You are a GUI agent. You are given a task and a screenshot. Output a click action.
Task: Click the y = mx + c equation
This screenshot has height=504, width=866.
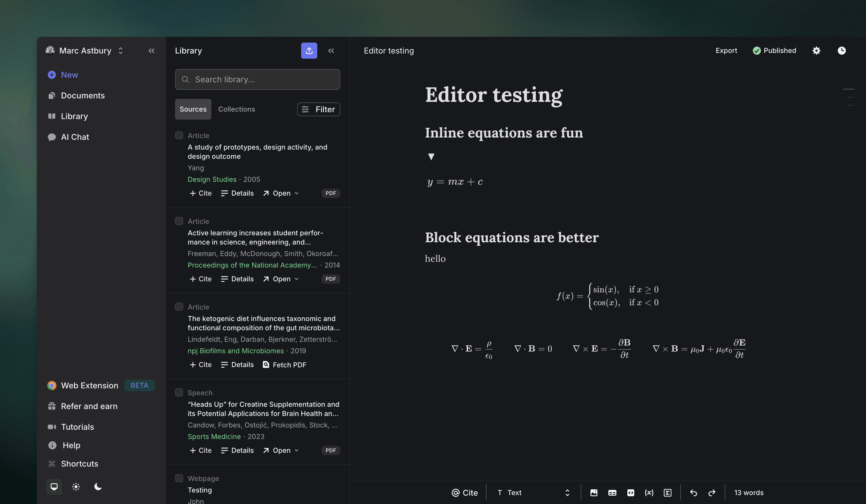(455, 182)
